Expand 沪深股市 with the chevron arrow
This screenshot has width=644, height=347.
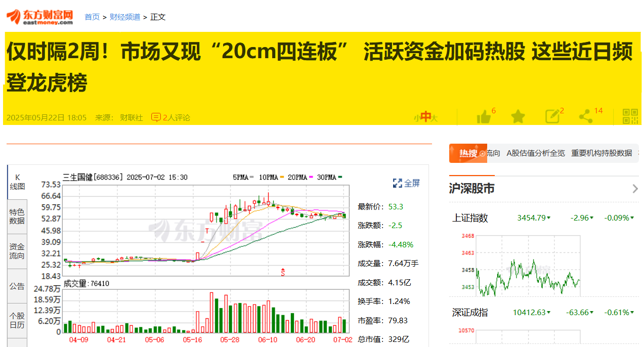pos(635,189)
